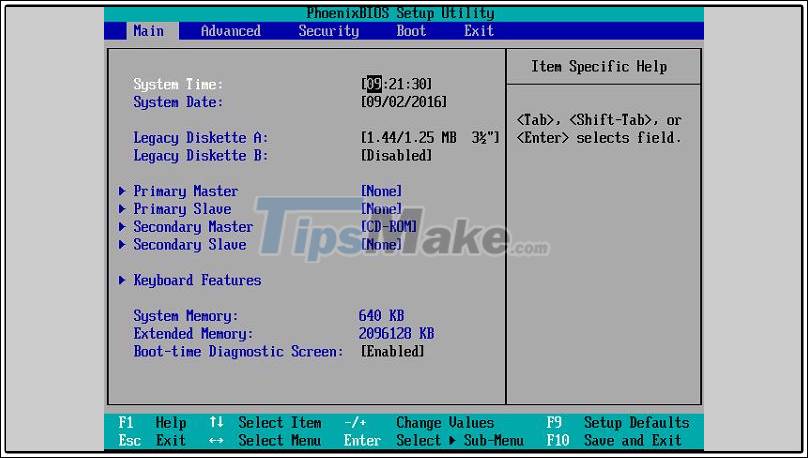
Task: Click the F9 Setup Defaults entry
Action: click(618, 423)
